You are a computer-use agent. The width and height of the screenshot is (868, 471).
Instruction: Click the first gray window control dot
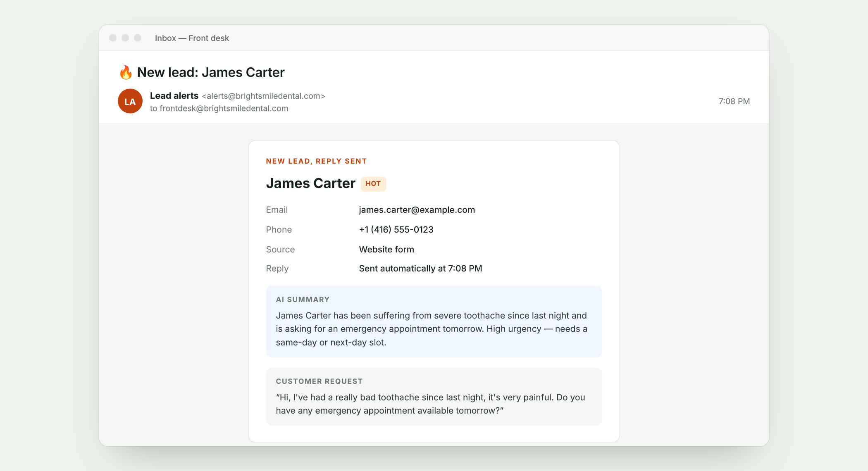coord(113,38)
